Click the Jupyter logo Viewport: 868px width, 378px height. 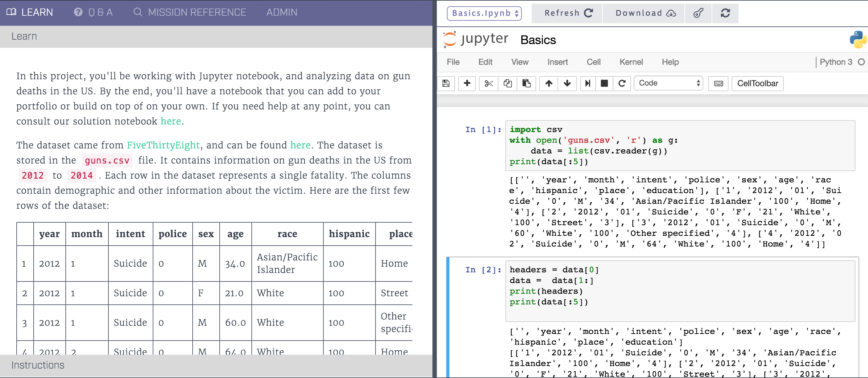coord(476,39)
